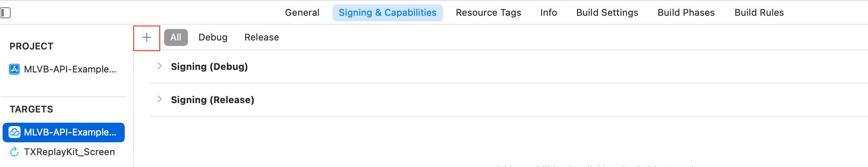The width and height of the screenshot is (868, 167).
Task: Filter capabilities by All configurations
Action: pyautogui.click(x=176, y=37)
